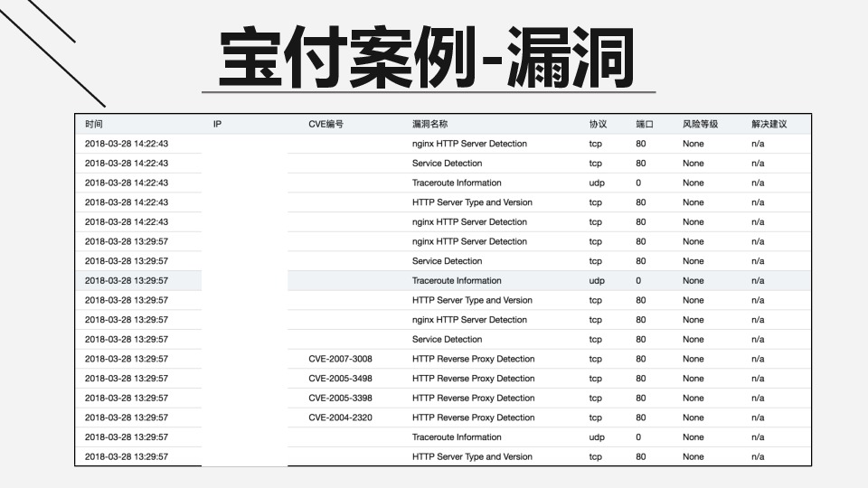This screenshot has height=488, width=868.
Task: Click the IP column header
Action: coord(217,124)
